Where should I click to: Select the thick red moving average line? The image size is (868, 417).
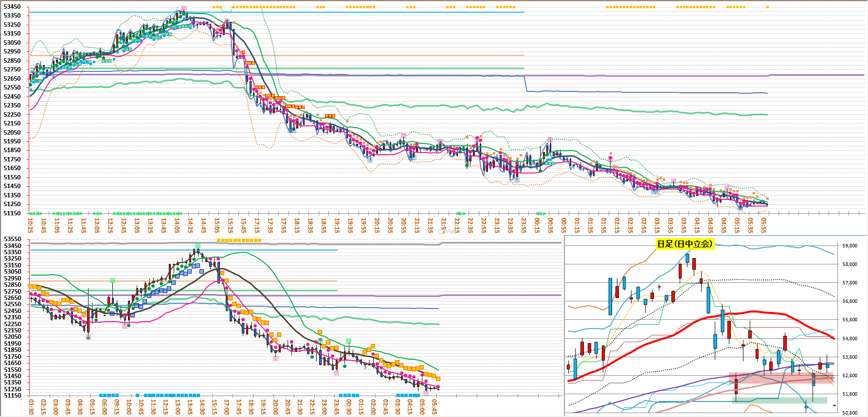tap(752, 312)
